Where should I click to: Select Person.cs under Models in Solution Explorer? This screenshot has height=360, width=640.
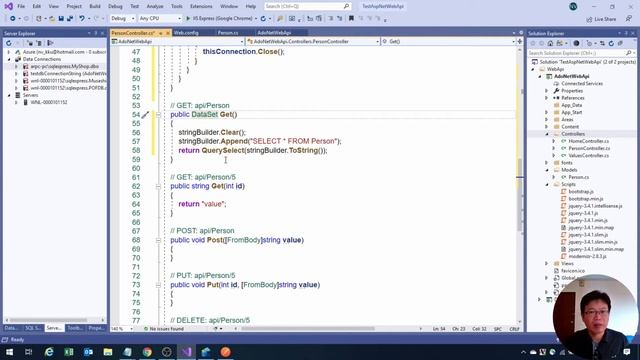point(578,177)
